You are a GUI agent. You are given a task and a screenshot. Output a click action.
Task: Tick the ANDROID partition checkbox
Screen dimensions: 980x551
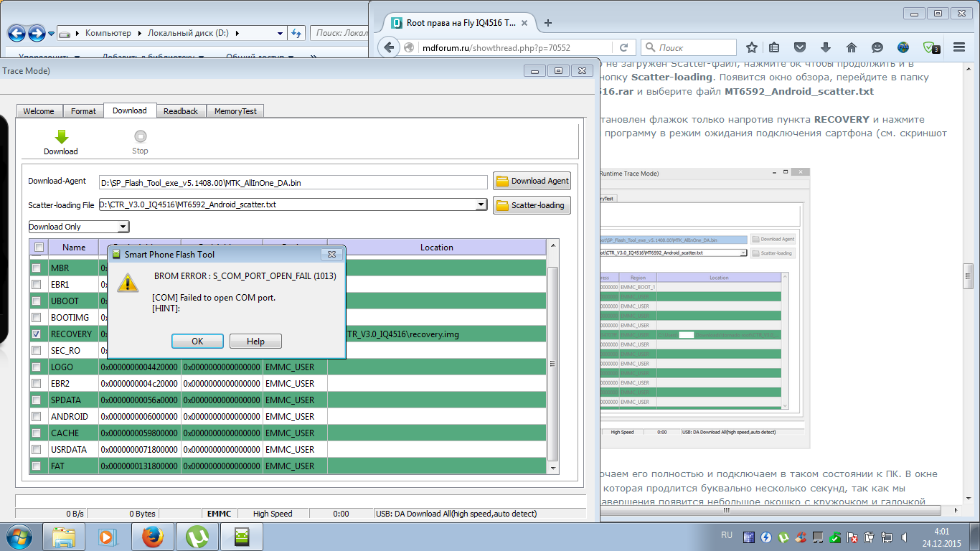[37, 417]
